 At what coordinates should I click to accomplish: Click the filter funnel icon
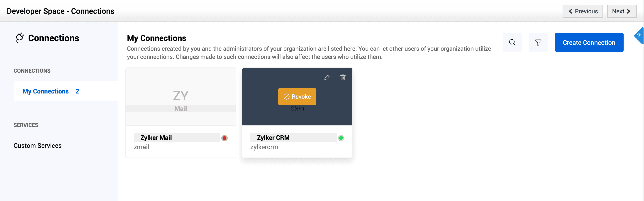tap(538, 43)
